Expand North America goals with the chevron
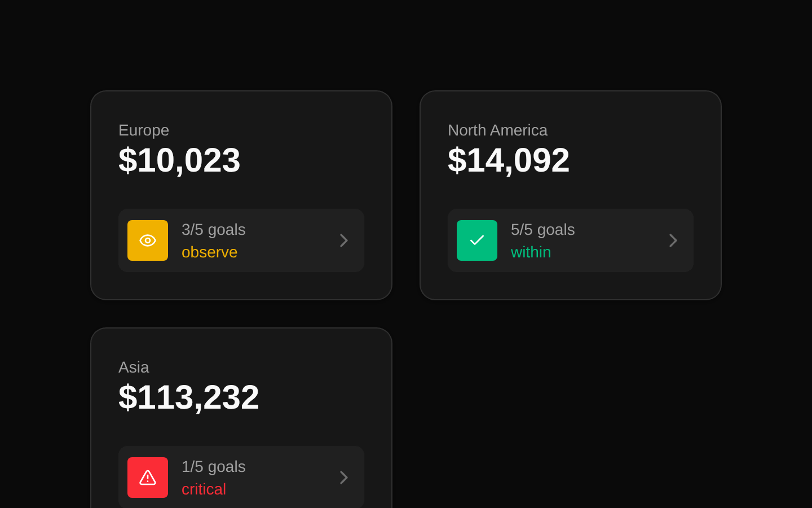Screen dimensions: 812x508 (x=673, y=240)
